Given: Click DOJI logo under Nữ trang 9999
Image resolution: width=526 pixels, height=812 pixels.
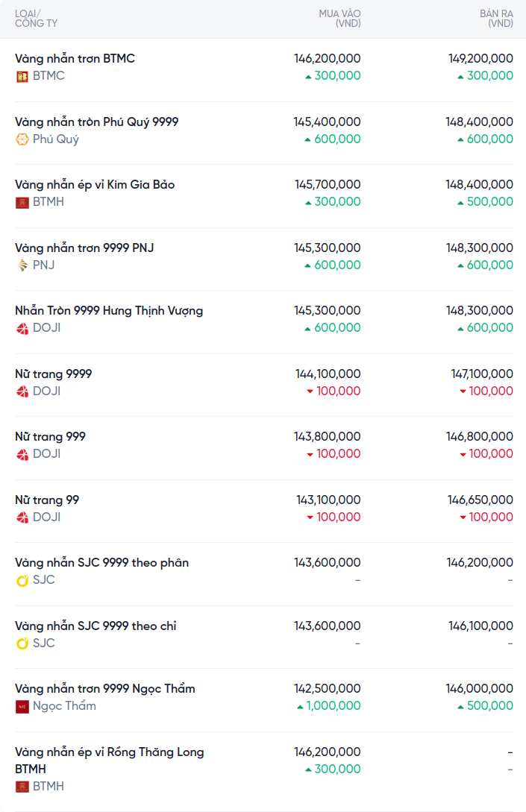Looking at the screenshot, I should coord(22,391).
